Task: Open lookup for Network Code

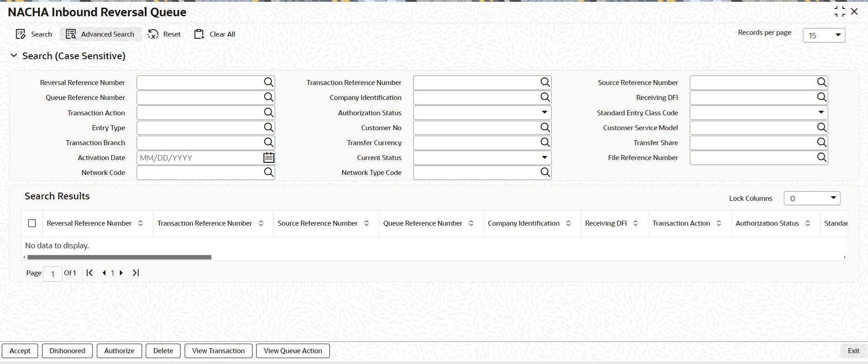Action: coord(269,172)
